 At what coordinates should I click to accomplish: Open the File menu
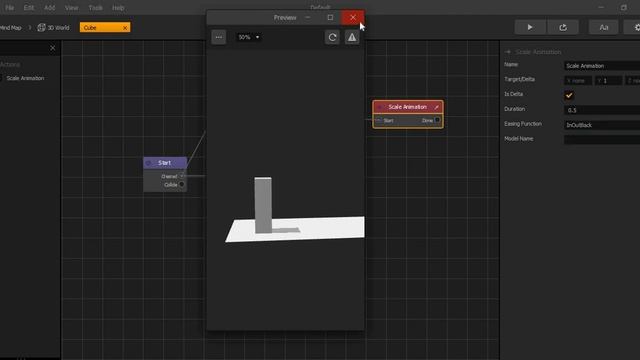pos(9,8)
